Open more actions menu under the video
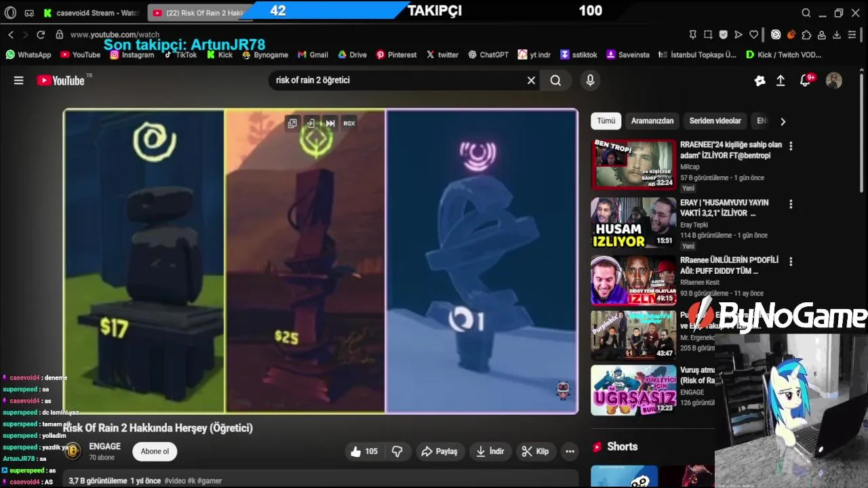This screenshot has height=488, width=868. pos(570,451)
